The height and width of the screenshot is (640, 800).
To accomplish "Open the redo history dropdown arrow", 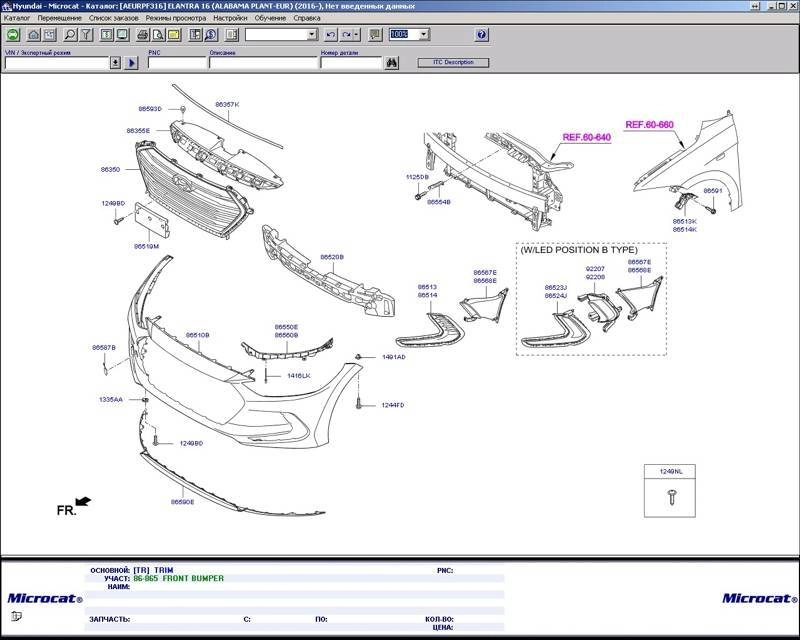I will (x=357, y=35).
